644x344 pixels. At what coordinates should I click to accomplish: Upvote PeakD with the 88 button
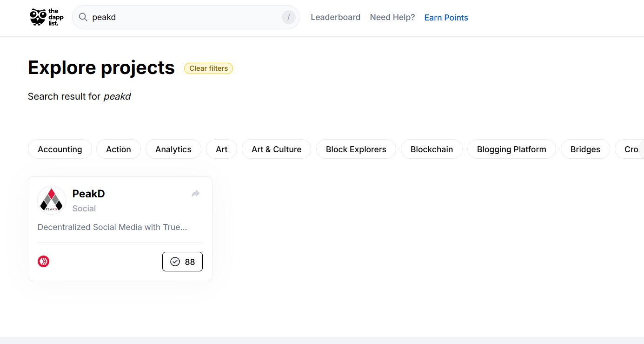tap(182, 262)
